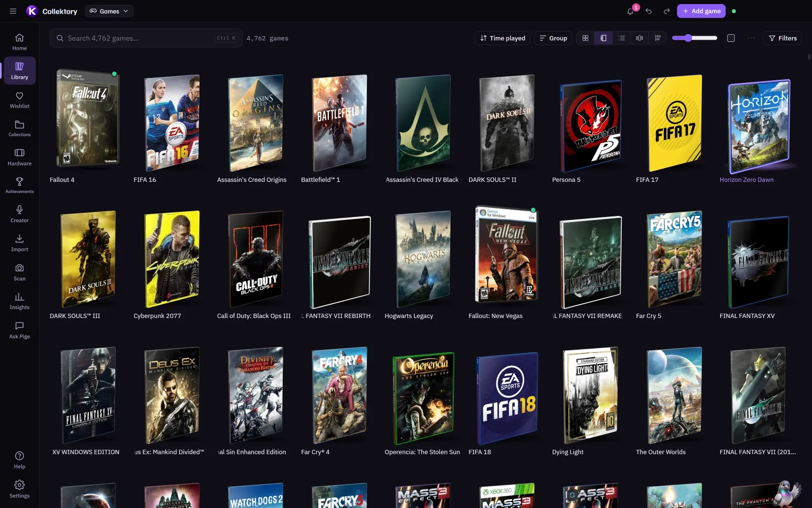This screenshot has width=812, height=508.
Task: Open the Wishlist section
Action: pyautogui.click(x=19, y=100)
